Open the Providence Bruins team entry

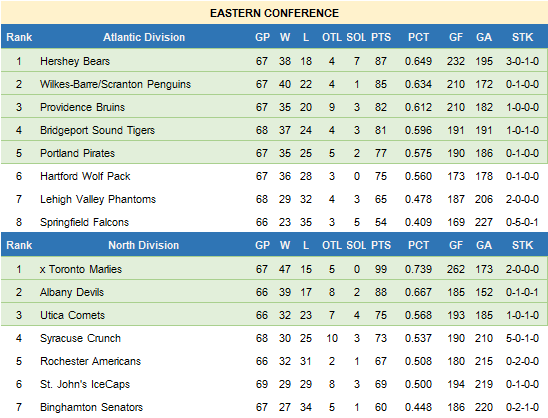(x=82, y=107)
